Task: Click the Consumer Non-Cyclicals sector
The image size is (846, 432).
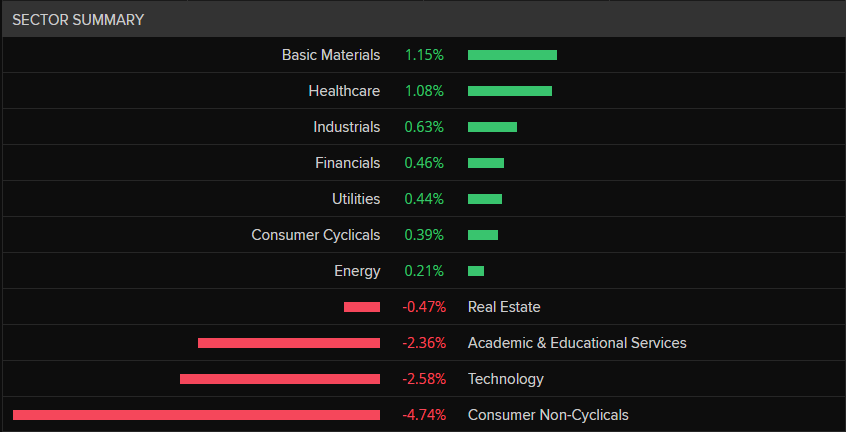Action: (x=548, y=415)
